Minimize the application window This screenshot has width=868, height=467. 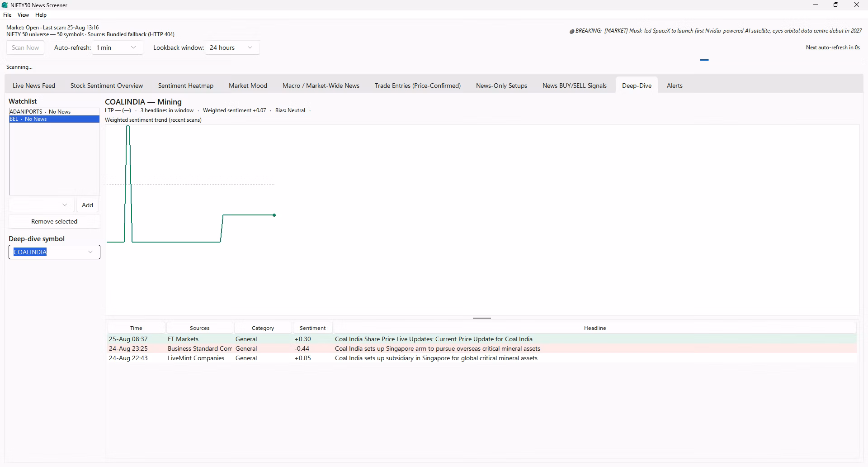tap(816, 5)
